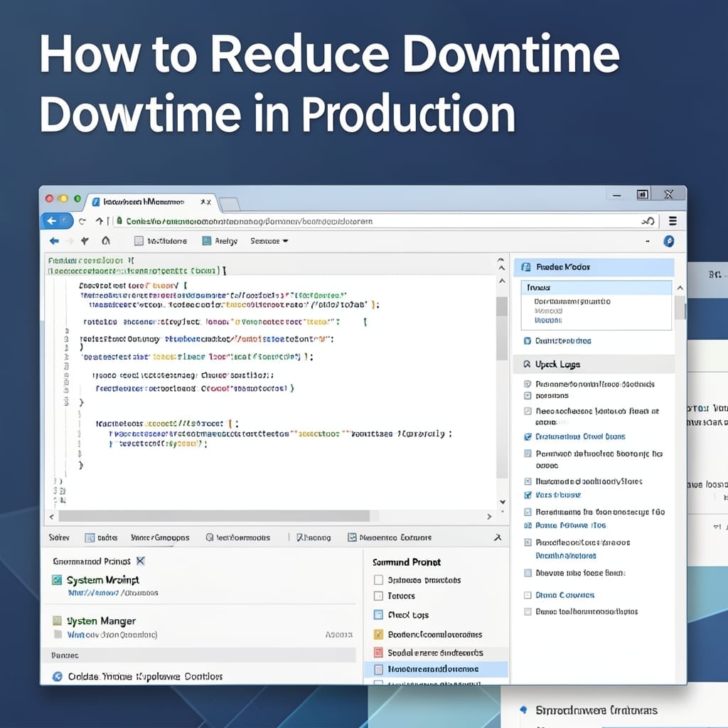This screenshot has height=728, width=728.
Task: Click the up arrow icon left of address bar
Action: 100,221
